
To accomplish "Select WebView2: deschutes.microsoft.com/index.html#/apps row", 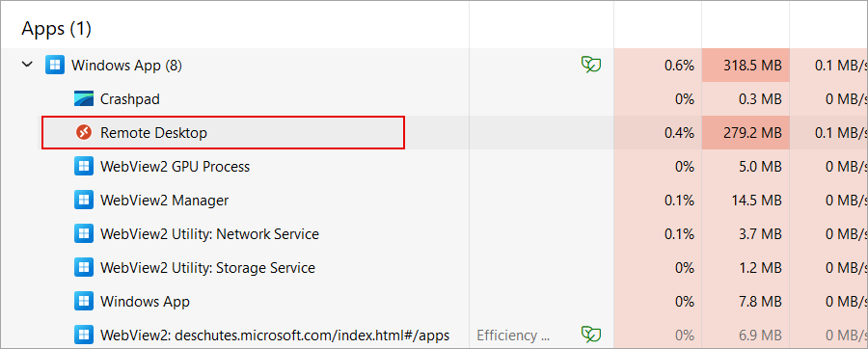I will click(x=434, y=335).
